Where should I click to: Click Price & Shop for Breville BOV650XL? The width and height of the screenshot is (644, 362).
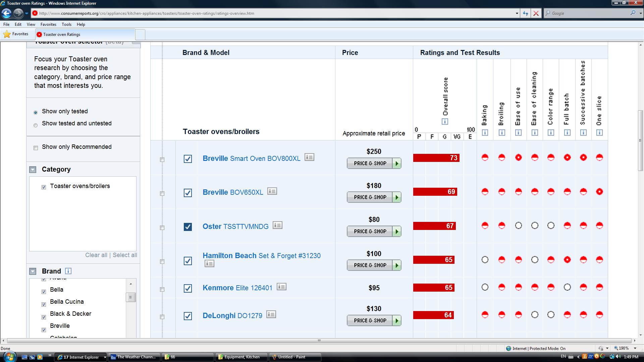pyautogui.click(x=374, y=197)
